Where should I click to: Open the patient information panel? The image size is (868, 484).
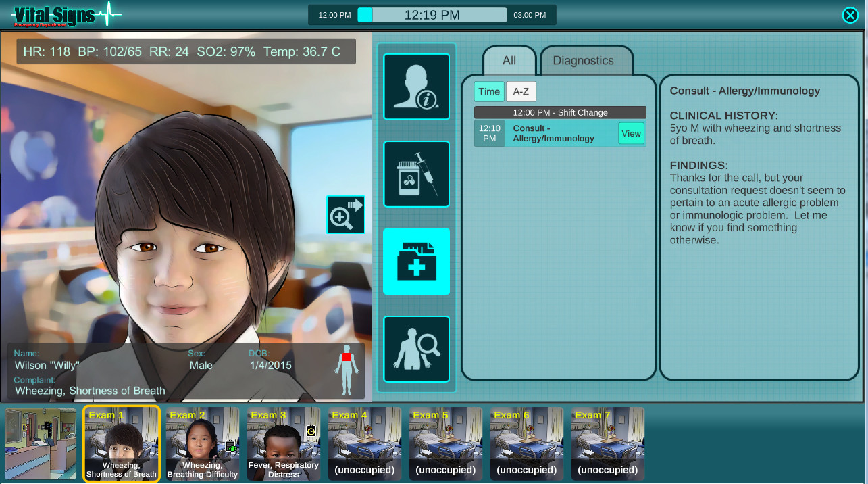pyautogui.click(x=415, y=86)
